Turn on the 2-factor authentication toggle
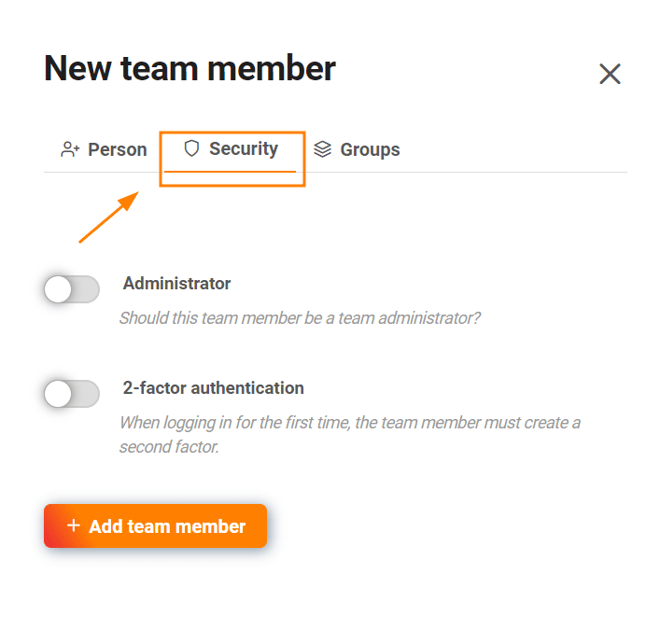Viewport: 660px width, 644px height. tap(71, 394)
